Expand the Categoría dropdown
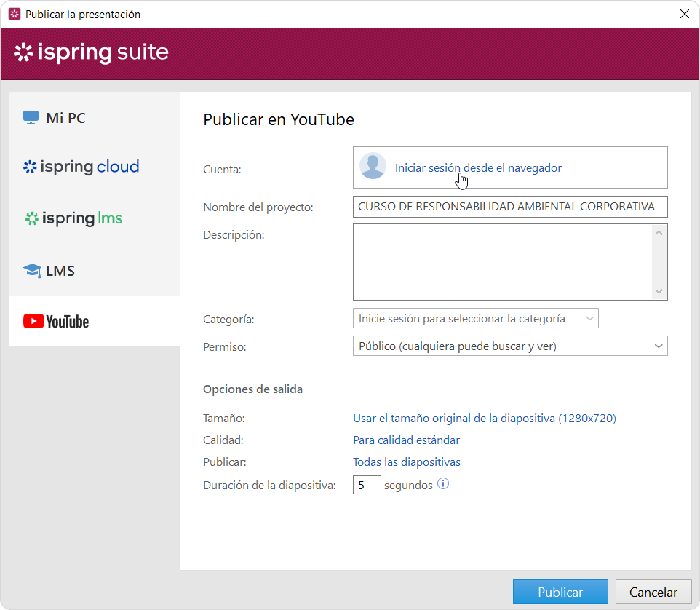700x610 pixels. [475, 318]
